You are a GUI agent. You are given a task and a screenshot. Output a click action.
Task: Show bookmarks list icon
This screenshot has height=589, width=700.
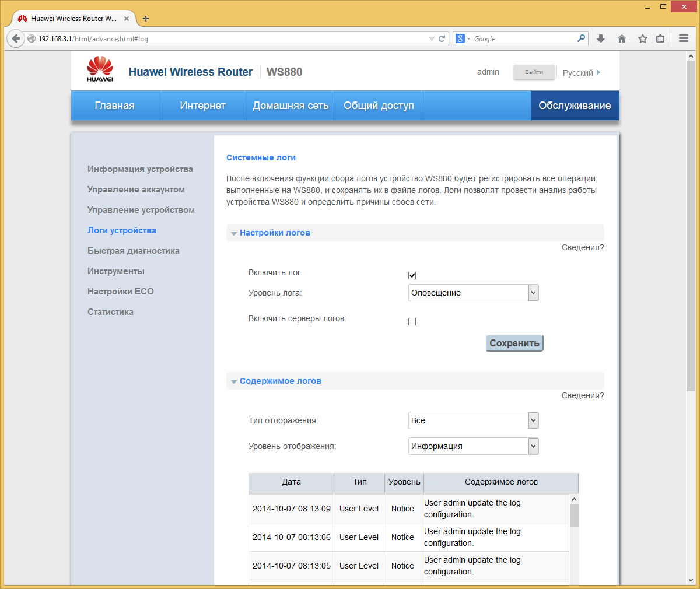pyautogui.click(x=660, y=38)
